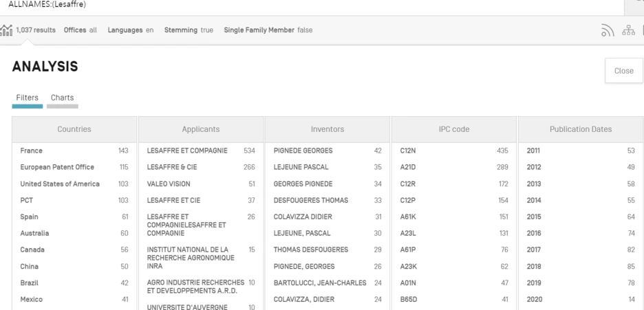Toggle the Stemming true option
The height and width of the screenshot is (310, 644).
pos(189,30)
